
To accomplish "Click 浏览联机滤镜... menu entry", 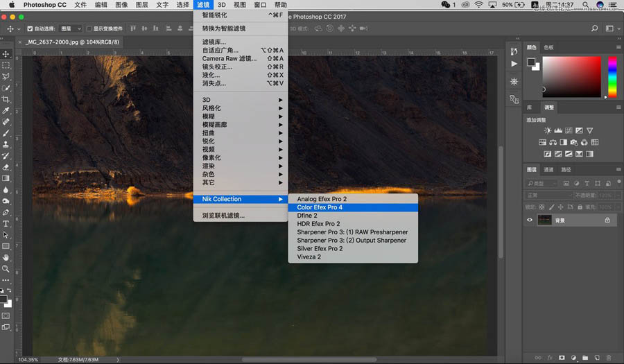I will 223,216.
